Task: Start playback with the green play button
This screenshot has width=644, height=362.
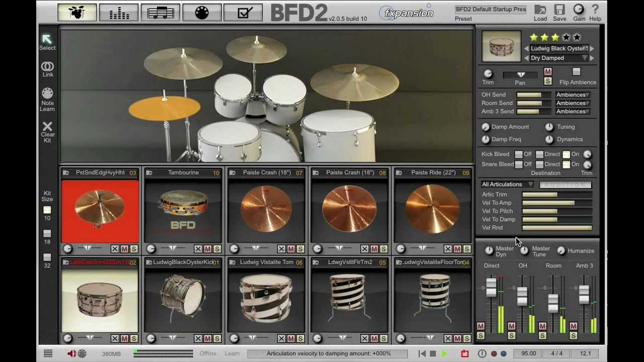Action: click(444, 354)
